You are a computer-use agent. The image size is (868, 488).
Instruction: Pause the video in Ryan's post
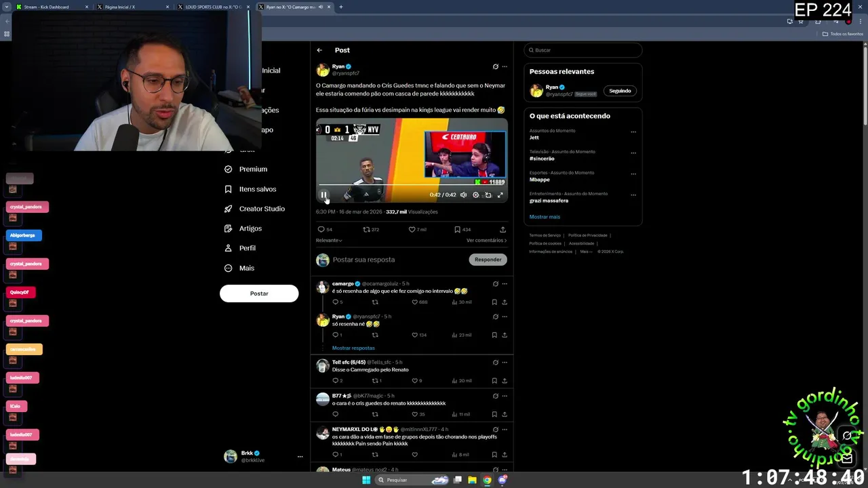[x=323, y=195]
